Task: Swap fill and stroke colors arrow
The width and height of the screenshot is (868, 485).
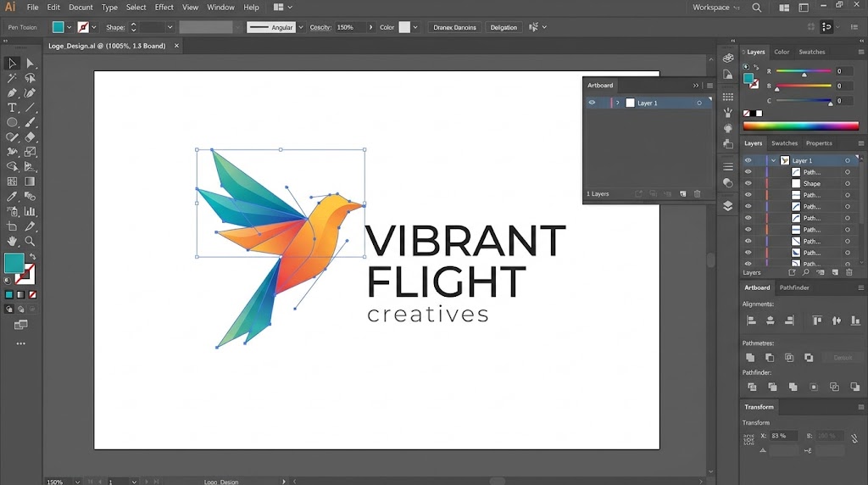Action: click(x=33, y=257)
